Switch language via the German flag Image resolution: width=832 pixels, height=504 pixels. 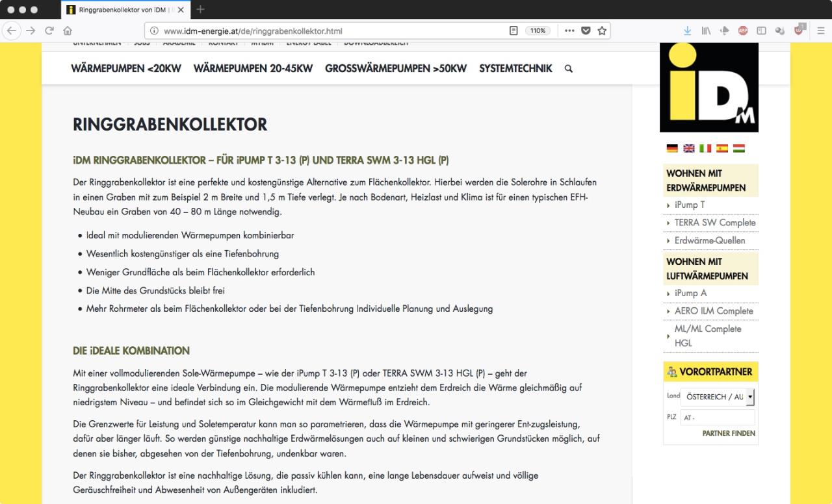(672, 148)
